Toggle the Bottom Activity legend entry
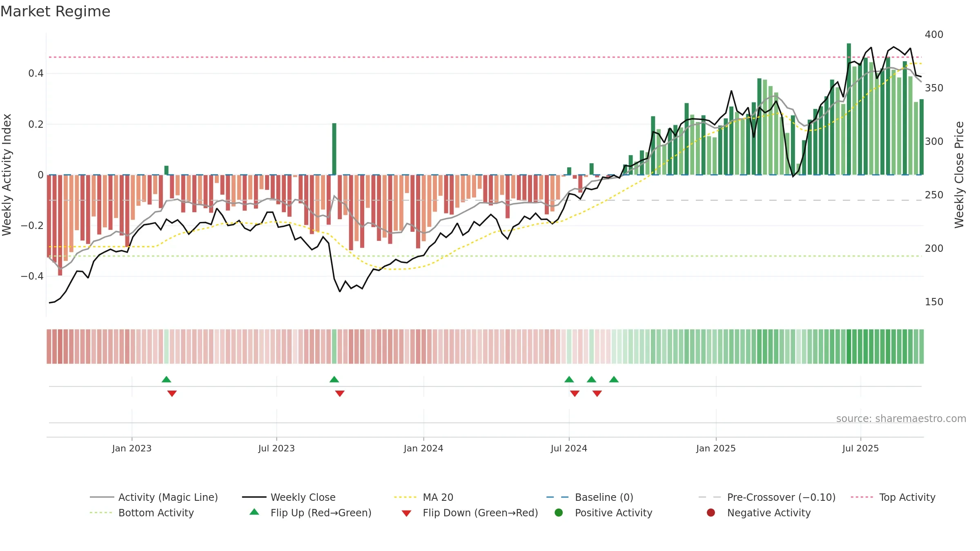 pyautogui.click(x=142, y=513)
